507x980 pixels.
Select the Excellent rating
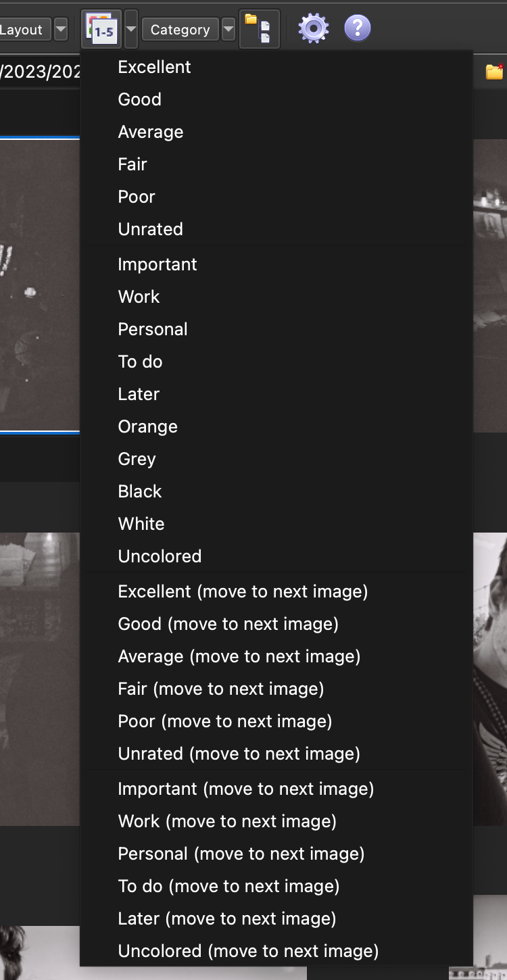(154, 67)
